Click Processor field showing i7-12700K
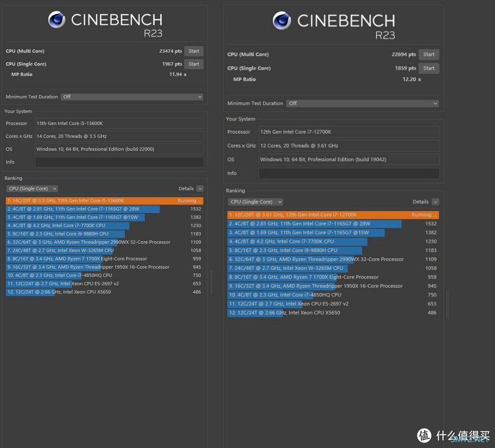The width and height of the screenshot is (495, 448). click(x=349, y=132)
